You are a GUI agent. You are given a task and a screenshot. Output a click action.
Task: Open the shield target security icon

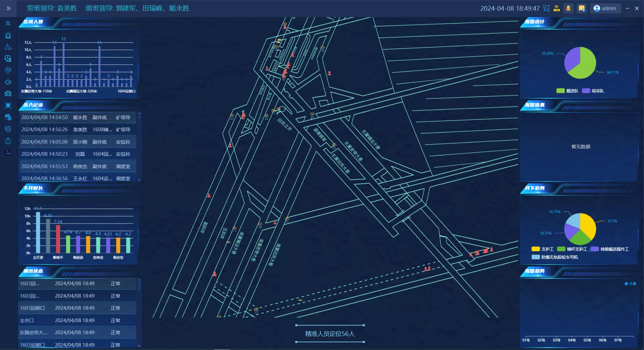tap(8, 129)
